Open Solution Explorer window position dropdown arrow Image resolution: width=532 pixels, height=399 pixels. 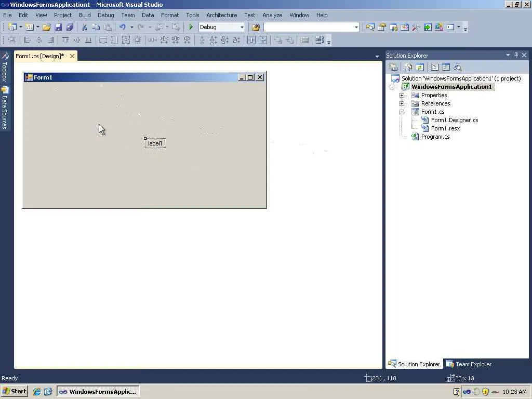click(x=508, y=55)
